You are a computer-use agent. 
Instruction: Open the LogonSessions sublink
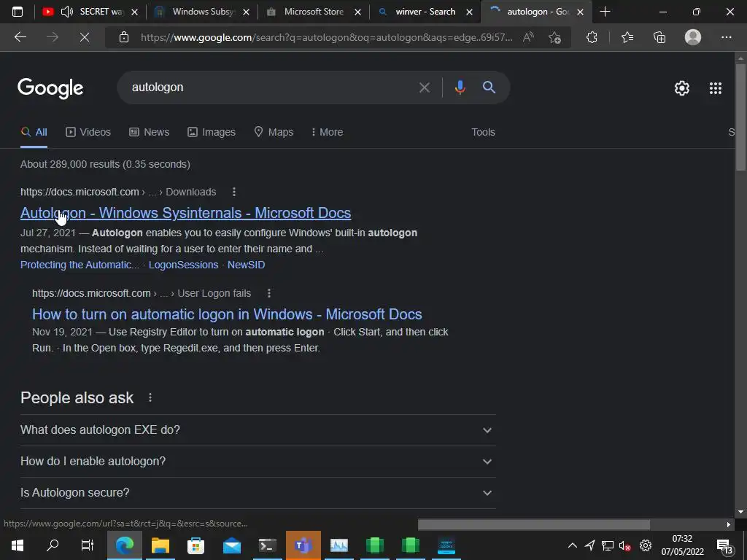[x=183, y=265]
